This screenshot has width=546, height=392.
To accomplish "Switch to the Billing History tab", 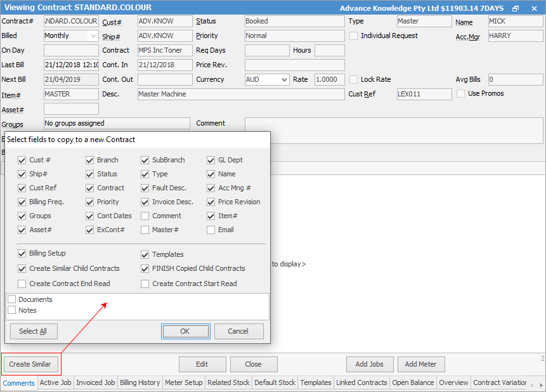I will pyautogui.click(x=140, y=382).
